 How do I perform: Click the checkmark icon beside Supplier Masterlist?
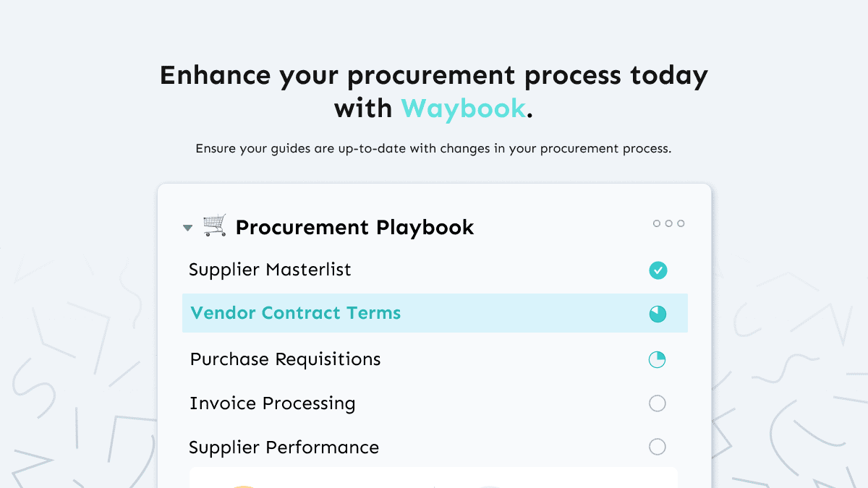coord(658,270)
